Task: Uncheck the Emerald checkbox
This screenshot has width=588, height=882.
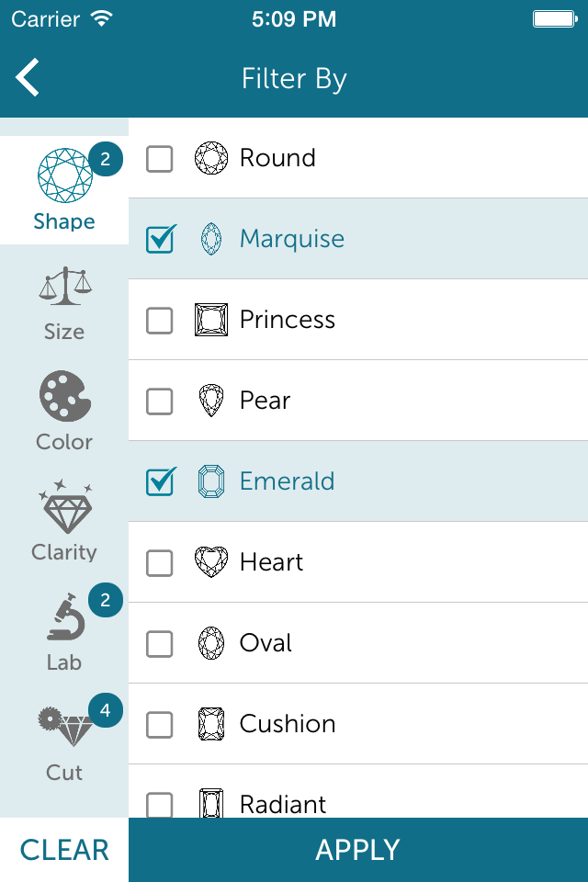Action: [x=160, y=481]
